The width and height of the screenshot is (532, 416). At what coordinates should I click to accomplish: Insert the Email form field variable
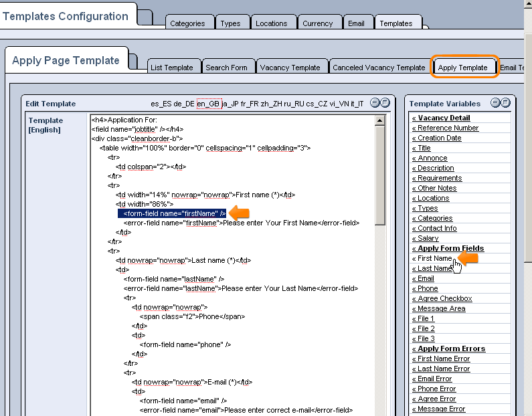(x=423, y=278)
